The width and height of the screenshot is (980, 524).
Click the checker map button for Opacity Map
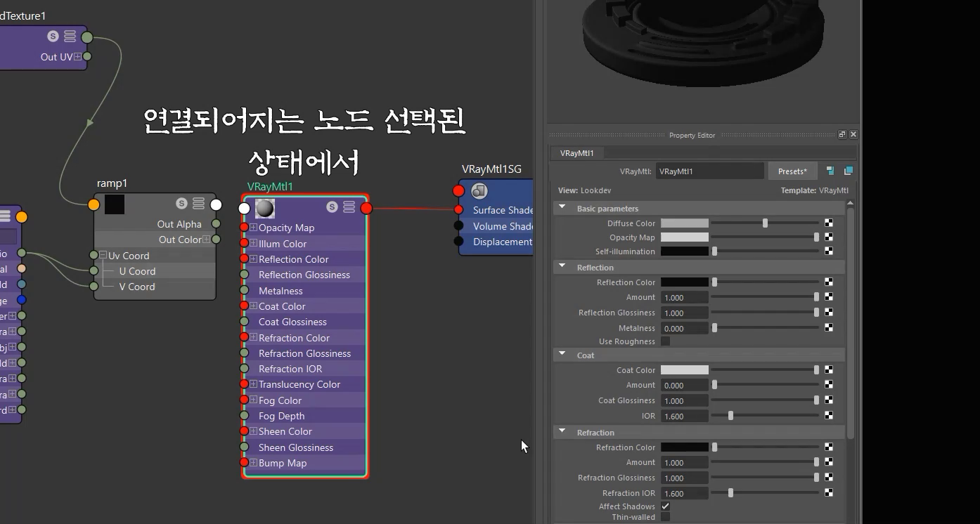click(x=829, y=237)
